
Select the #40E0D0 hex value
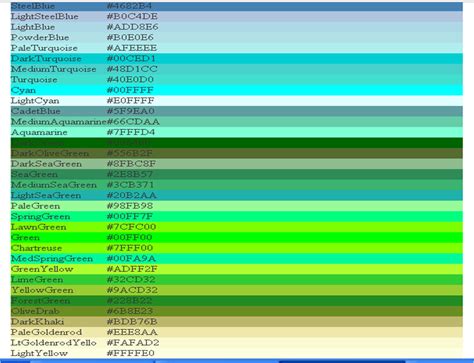point(130,80)
